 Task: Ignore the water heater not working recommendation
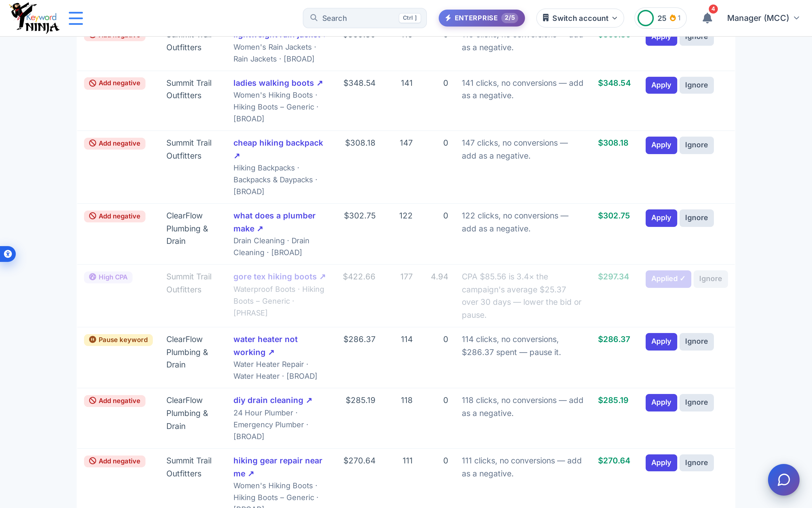(696, 342)
